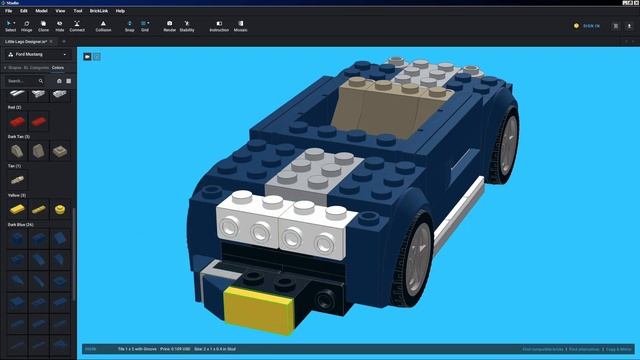Activate the Select tool
The width and height of the screenshot is (640, 360).
point(10,26)
